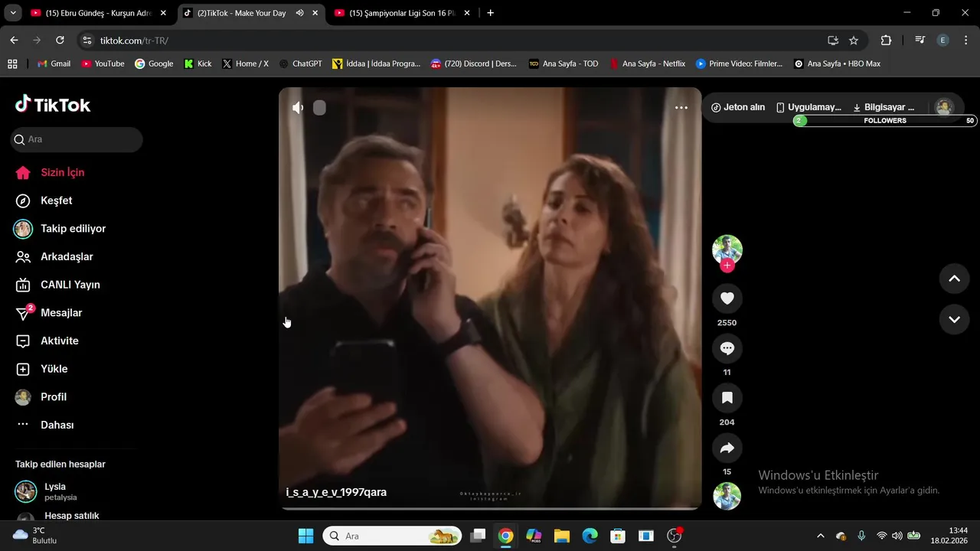Image resolution: width=980 pixels, height=551 pixels.
Task: Show hidden system tray icons chevron
Action: coord(821,536)
